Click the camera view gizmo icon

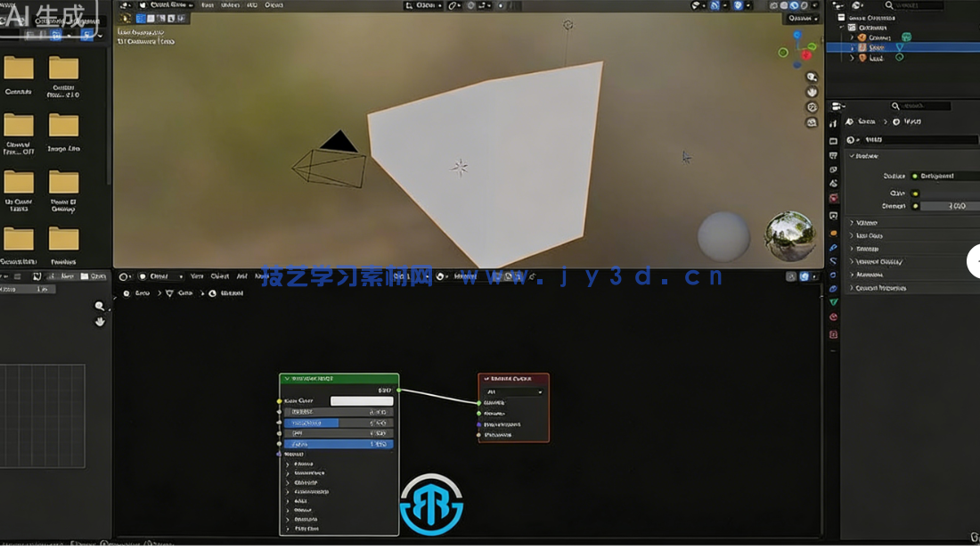(x=812, y=106)
